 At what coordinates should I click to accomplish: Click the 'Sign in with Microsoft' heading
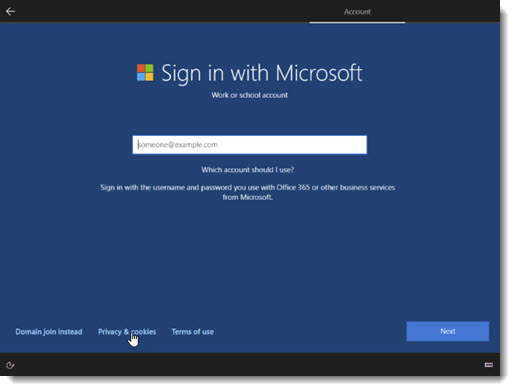[262, 73]
